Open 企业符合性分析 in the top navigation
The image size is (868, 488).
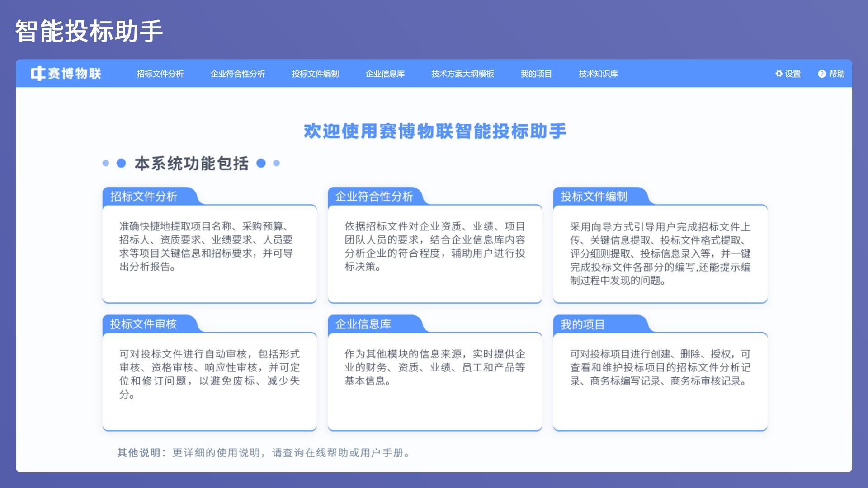click(238, 74)
